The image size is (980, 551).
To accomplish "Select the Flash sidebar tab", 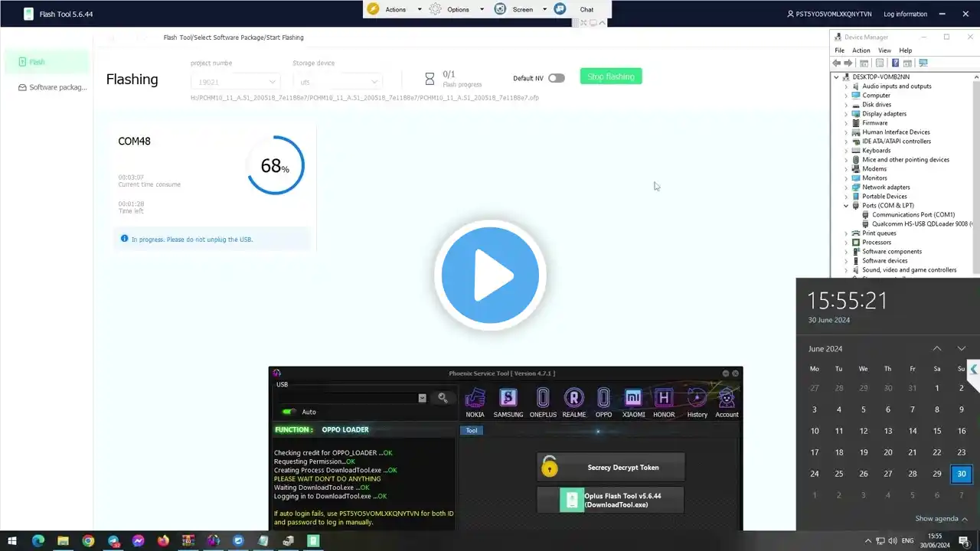I will (46, 62).
